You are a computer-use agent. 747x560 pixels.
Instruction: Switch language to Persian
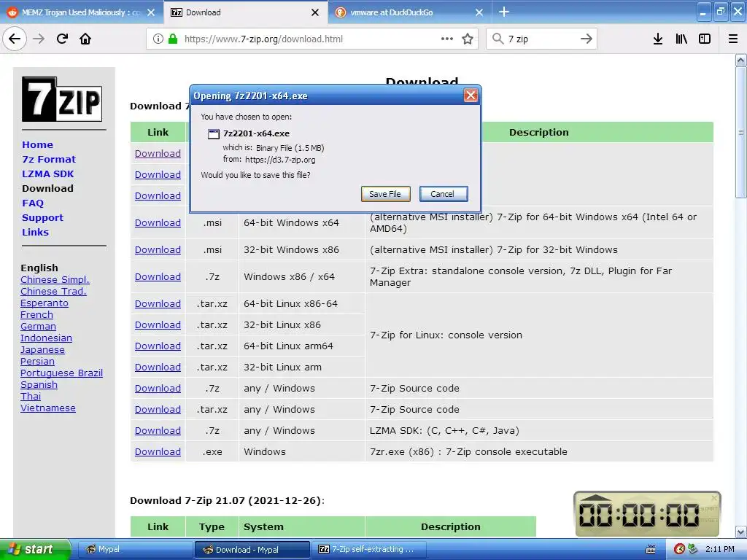37,361
